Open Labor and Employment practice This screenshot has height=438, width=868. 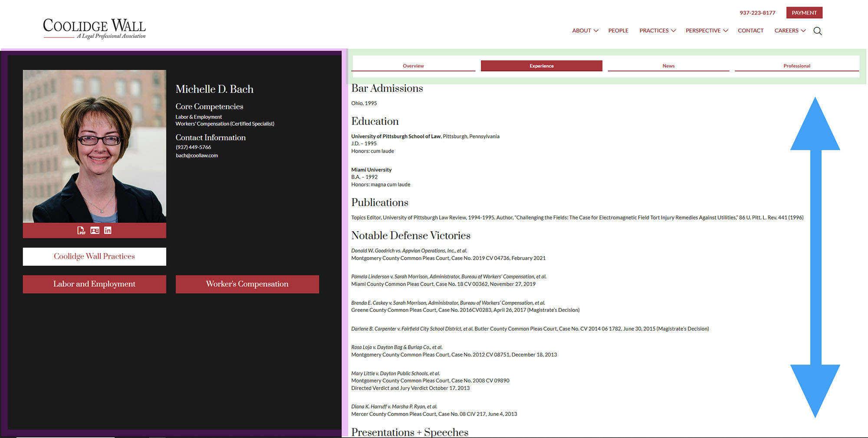[94, 284]
